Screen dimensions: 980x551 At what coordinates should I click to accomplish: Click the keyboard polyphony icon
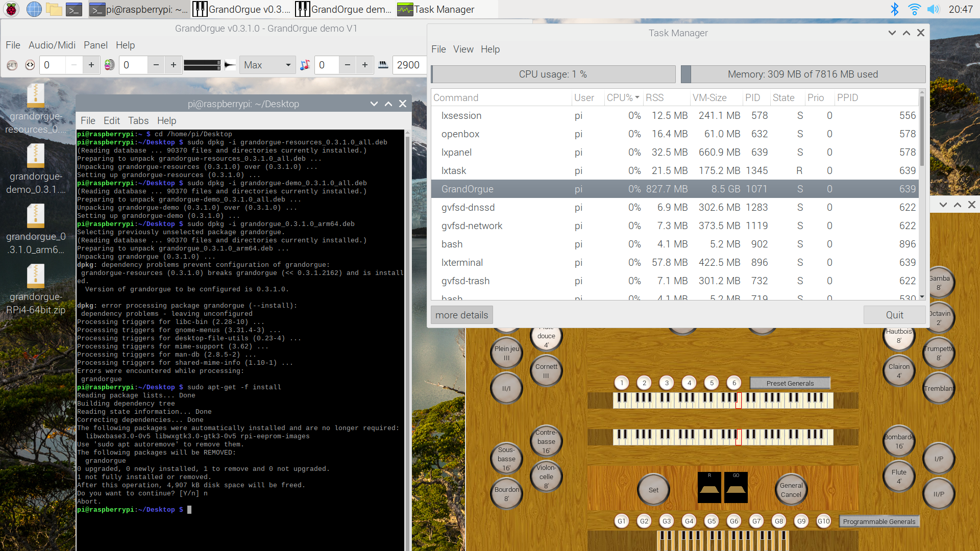[x=383, y=65]
